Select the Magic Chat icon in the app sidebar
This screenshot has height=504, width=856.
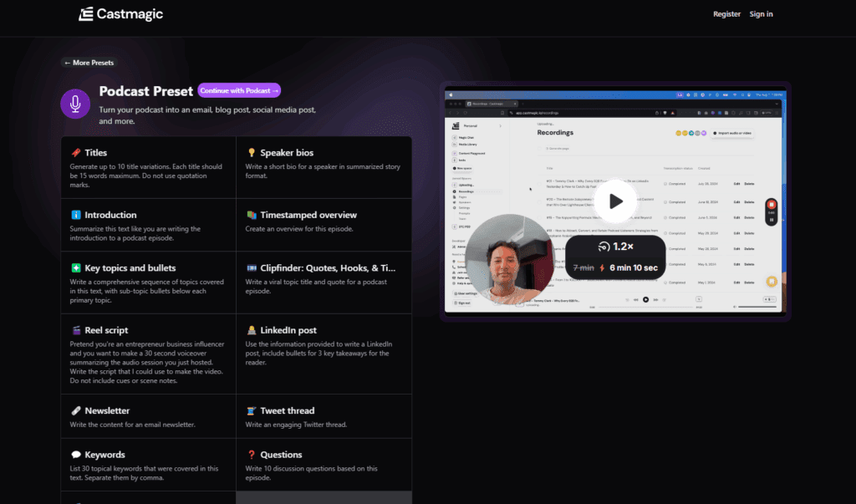point(454,138)
